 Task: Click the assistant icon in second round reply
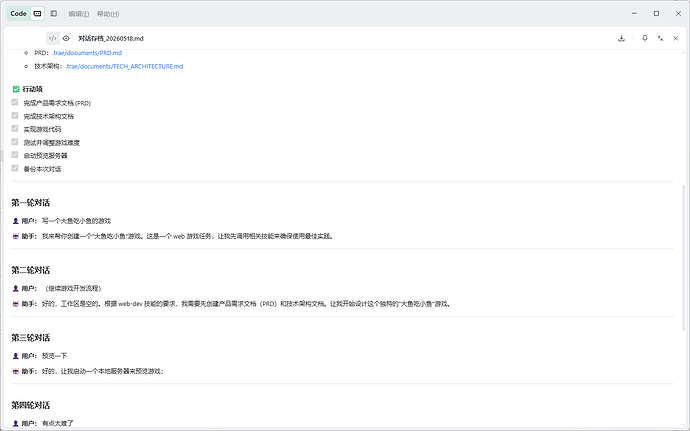[x=15, y=304]
